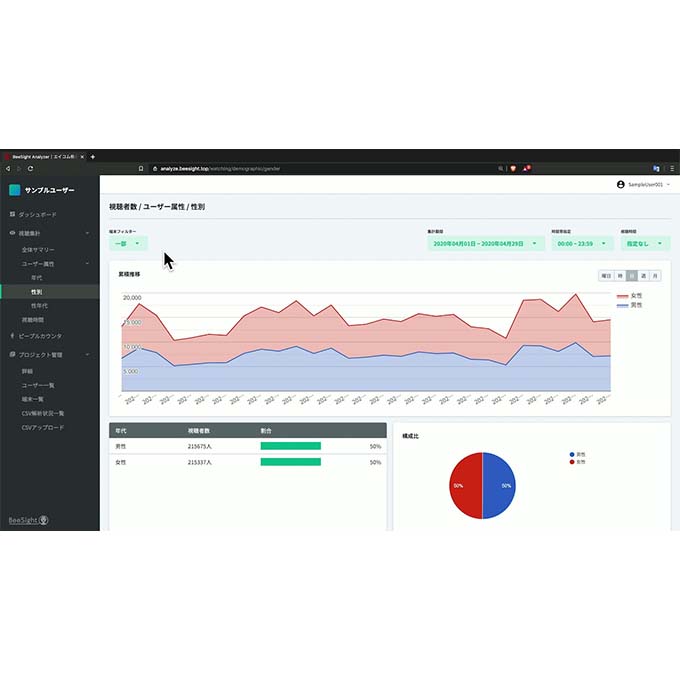Screen dimensions: 680x680
Task: Open ユーザー一覧 in the sidebar
Action: pyautogui.click(x=38, y=386)
